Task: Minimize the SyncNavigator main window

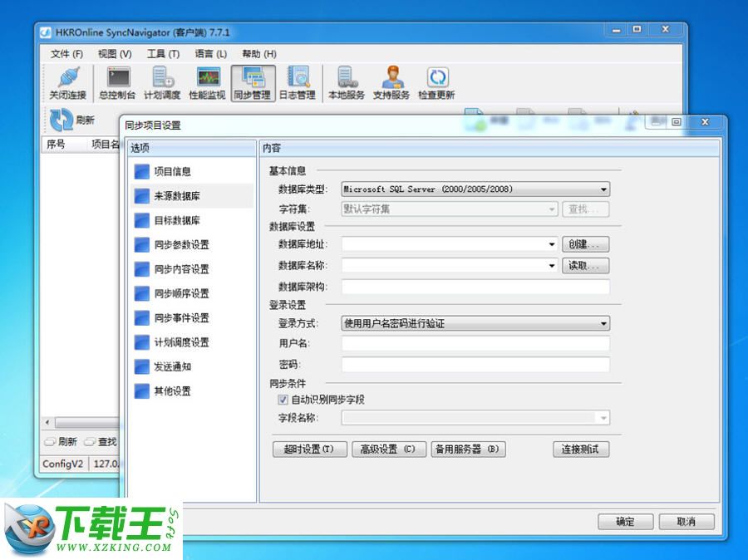Action: click(617, 30)
